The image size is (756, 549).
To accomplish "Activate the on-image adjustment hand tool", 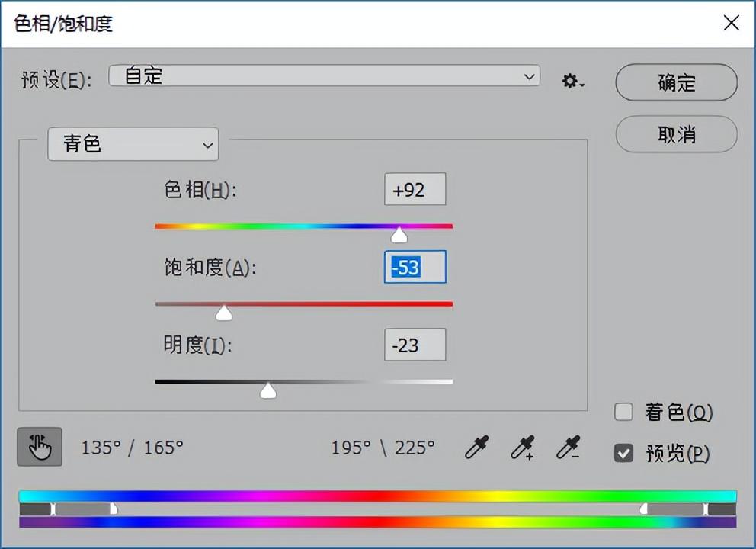I will [x=40, y=447].
